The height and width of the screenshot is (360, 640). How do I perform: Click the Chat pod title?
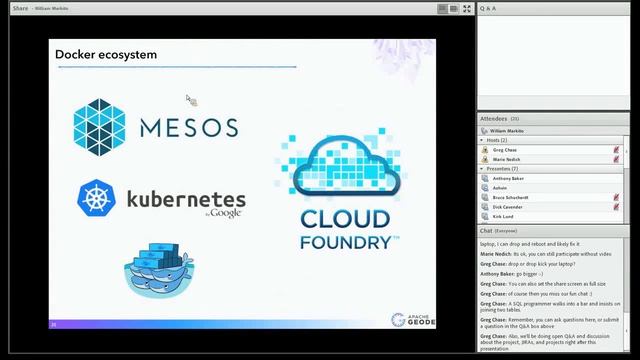[486, 231]
